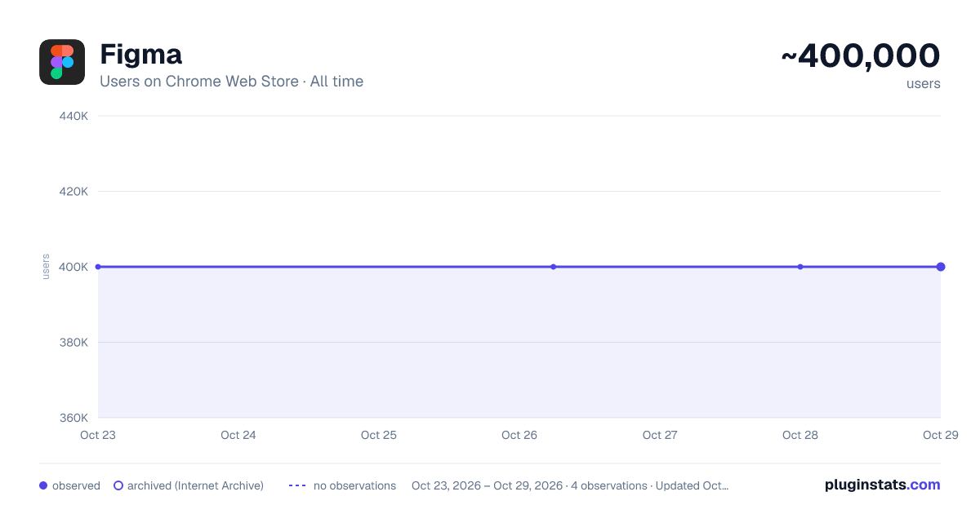Click the 'Users on Chrome Web Store · All time' subtitle
980x514 pixels.
(231, 82)
